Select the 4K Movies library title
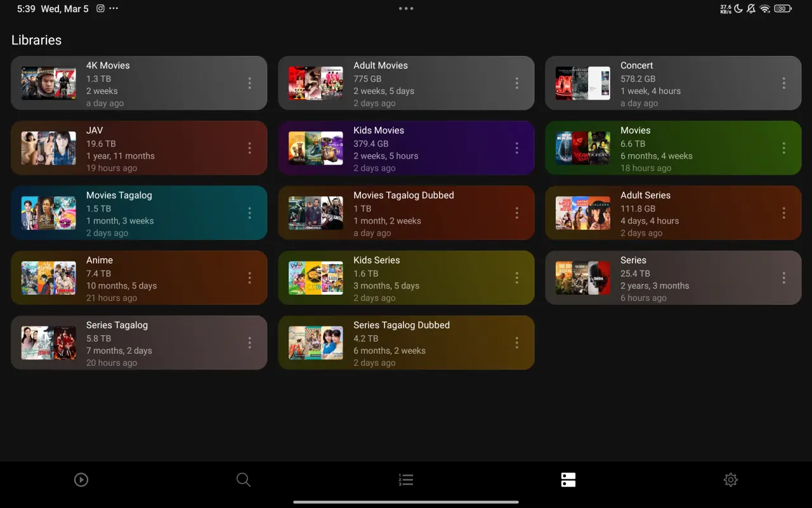 tap(108, 65)
